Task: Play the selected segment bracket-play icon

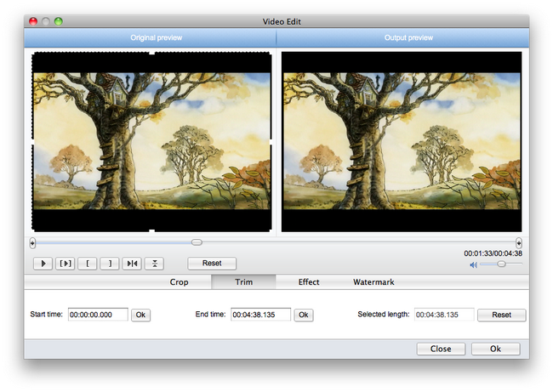Action: point(66,264)
